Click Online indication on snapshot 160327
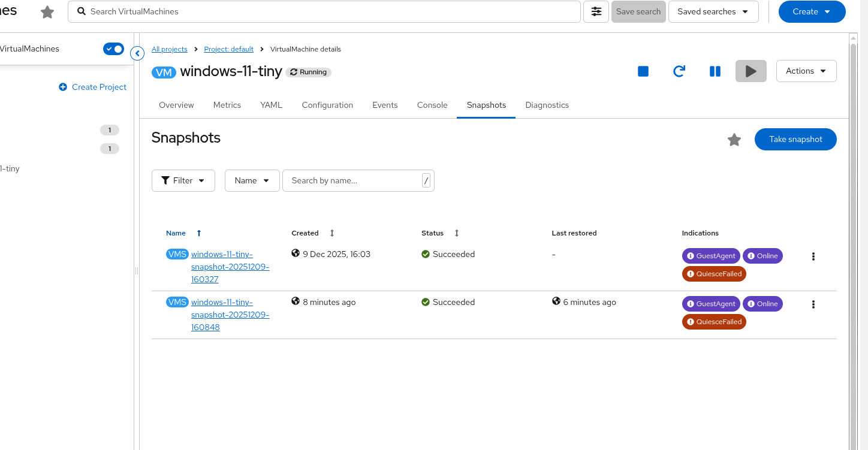The width and height of the screenshot is (868, 450). [762, 256]
